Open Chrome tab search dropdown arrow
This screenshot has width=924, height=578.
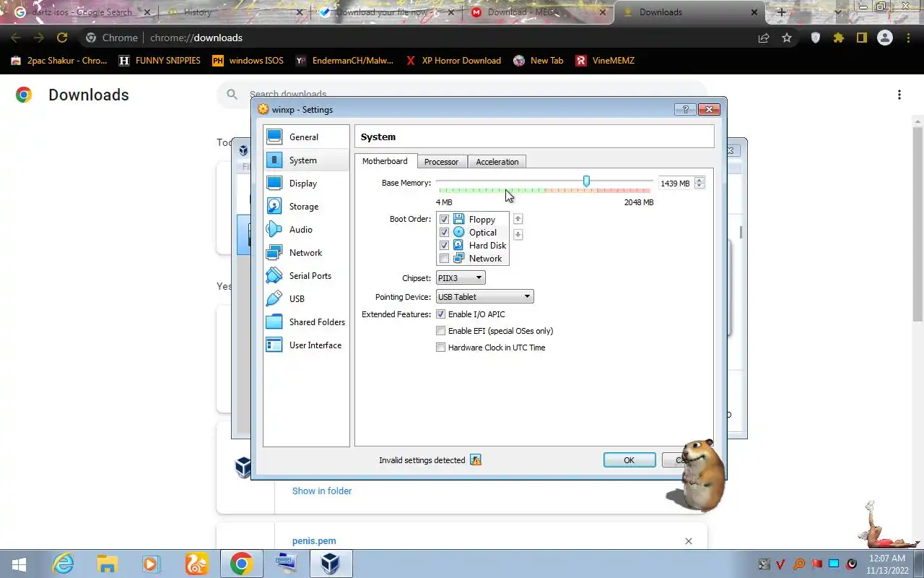(x=838, y=12)
